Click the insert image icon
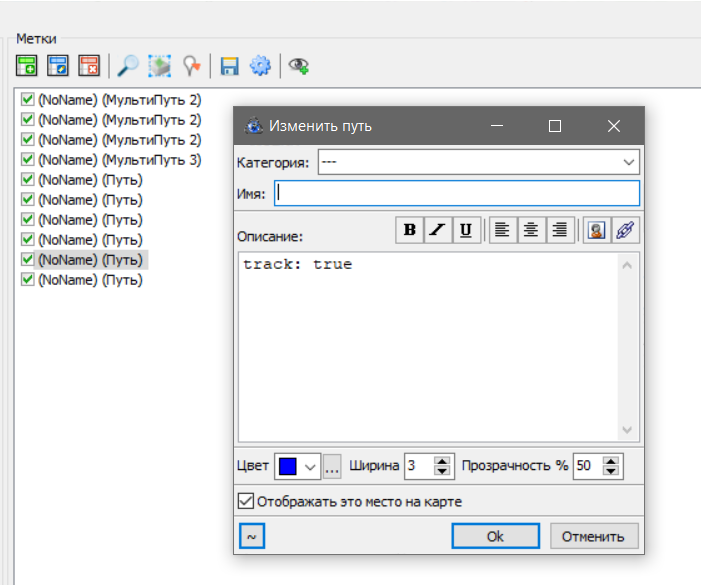The image size is (701, 585). point(596,230)
